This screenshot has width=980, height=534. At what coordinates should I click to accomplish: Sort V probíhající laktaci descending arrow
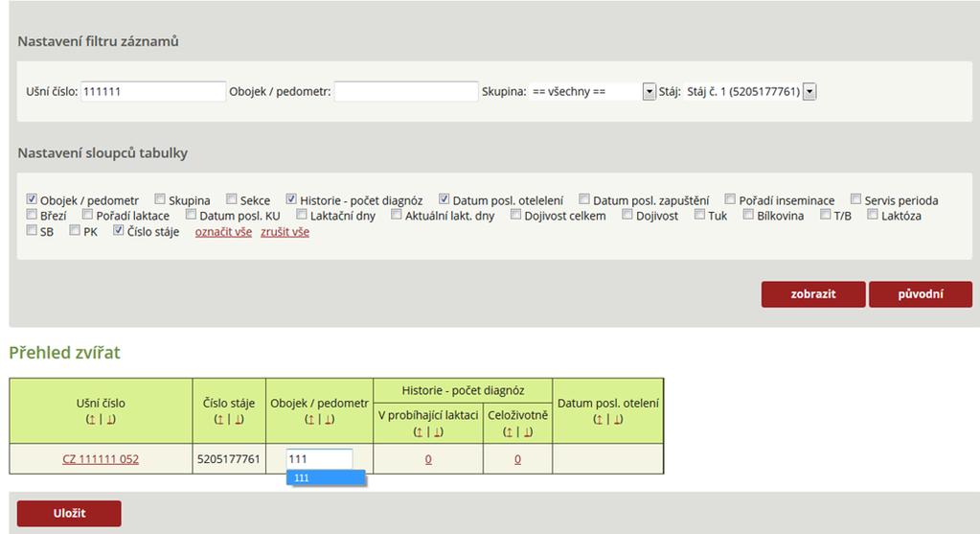[438, 432]
